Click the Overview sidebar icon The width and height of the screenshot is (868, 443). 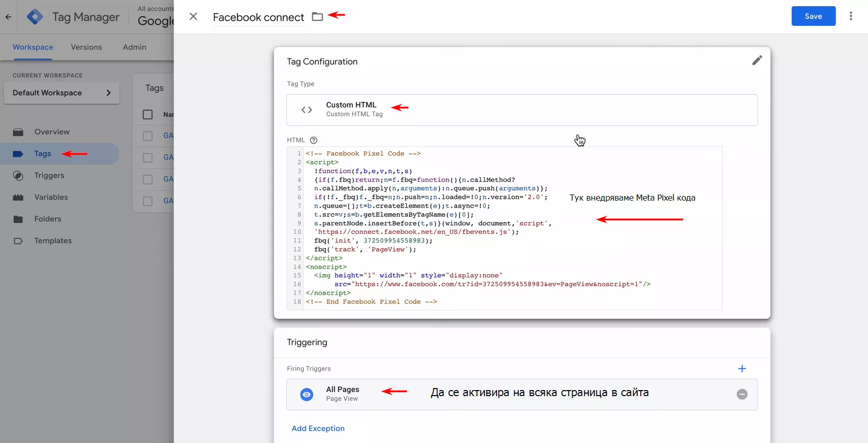point(18,132)
